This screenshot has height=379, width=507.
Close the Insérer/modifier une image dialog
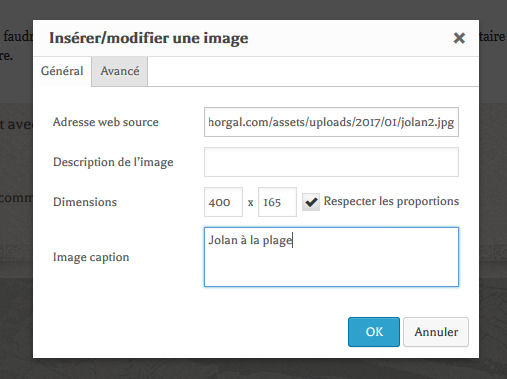(x=459, y=38)
